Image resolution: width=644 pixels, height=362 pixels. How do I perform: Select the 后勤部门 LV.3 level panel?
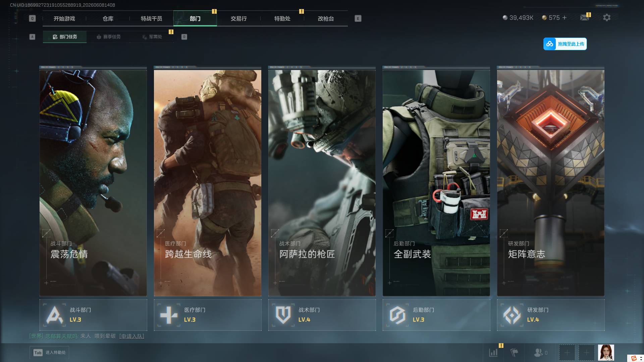(x=436, y=315)
